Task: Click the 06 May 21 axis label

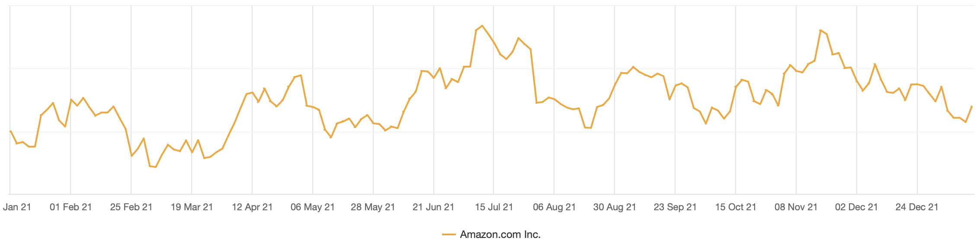Action: [313, 207]
